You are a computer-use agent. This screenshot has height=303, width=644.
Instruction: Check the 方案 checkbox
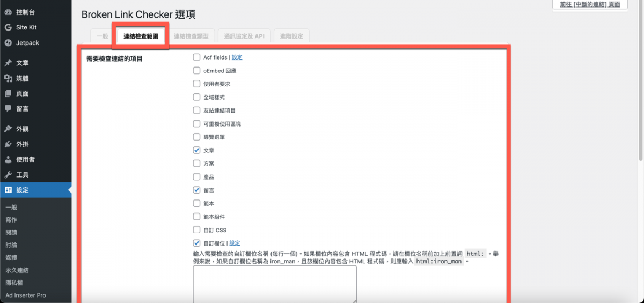[x=196, y=163]
